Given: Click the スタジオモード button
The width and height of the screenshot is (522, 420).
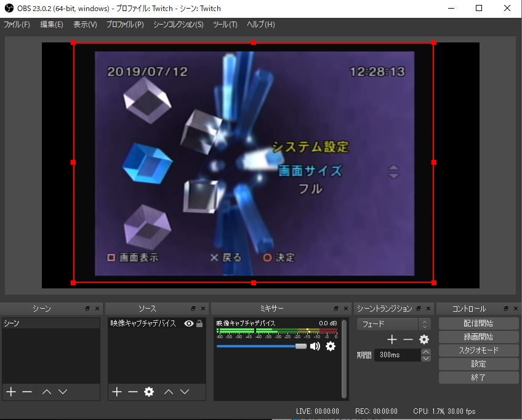Looking at the screenshot, I should coord(478,350).
